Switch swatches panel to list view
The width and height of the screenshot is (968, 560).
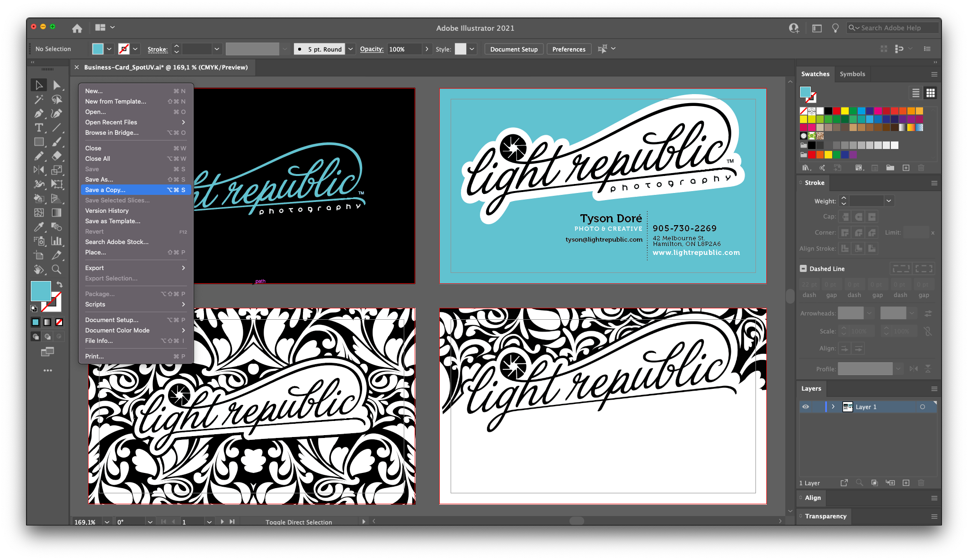pyautogui.click(x=916, y=93)
